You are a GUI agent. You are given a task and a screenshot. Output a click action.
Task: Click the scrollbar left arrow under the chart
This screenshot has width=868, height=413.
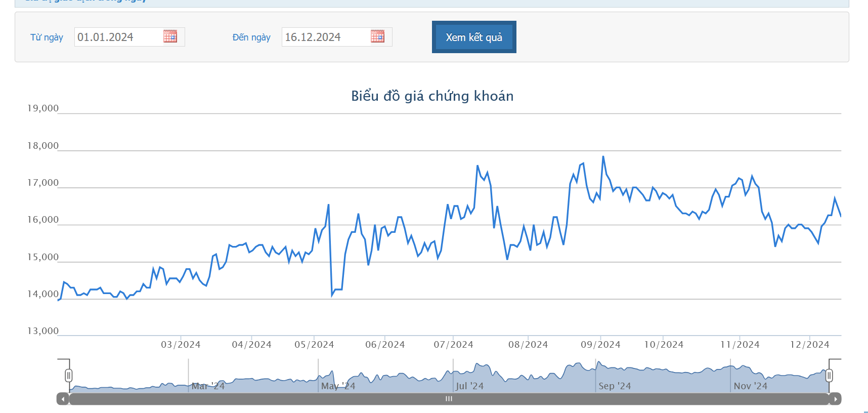[x=63, y=399]
